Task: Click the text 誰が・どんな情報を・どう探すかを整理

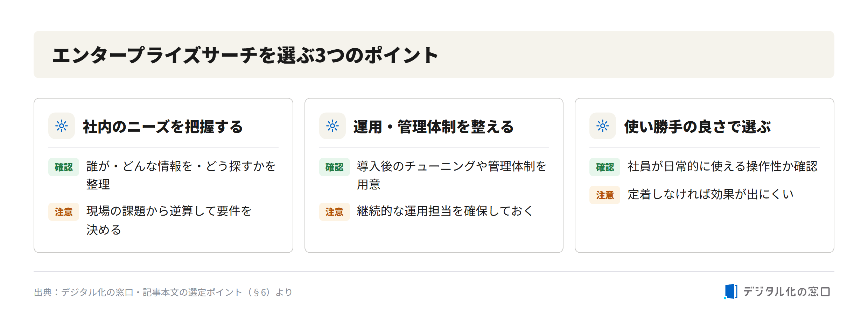Action: tap(181, 175)
